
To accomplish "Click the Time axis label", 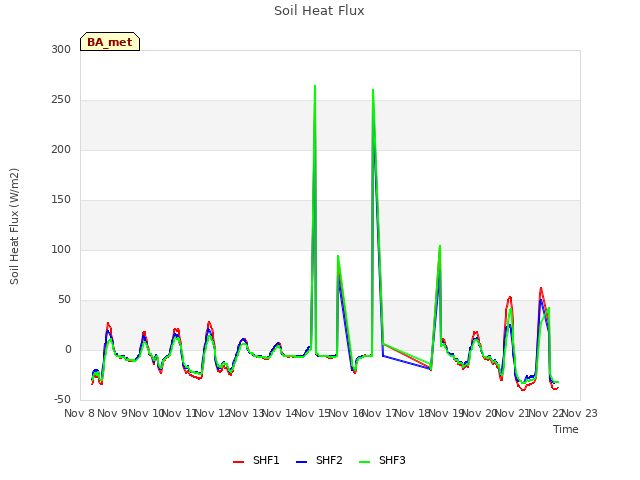I will pos(566,429).
